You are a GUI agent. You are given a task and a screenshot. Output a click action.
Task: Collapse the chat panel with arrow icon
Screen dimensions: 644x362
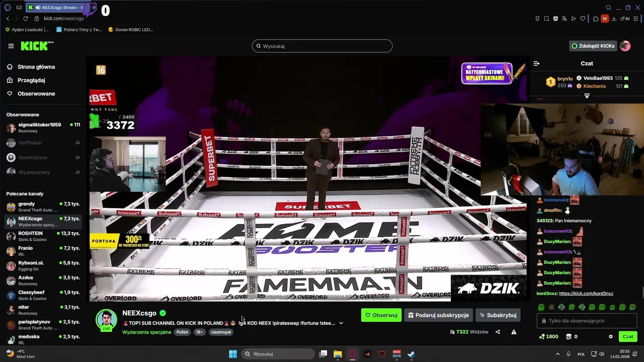[x=536, y=63]
